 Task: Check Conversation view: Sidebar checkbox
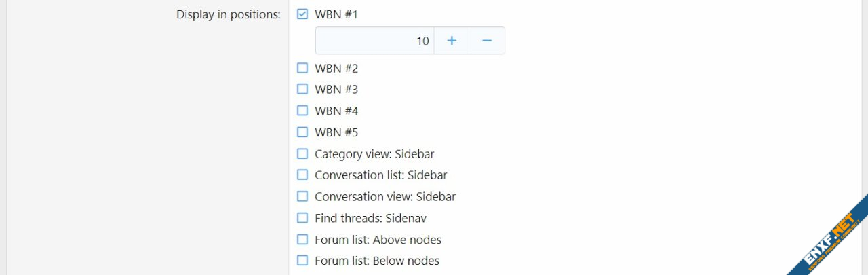(x=302, y=196)
